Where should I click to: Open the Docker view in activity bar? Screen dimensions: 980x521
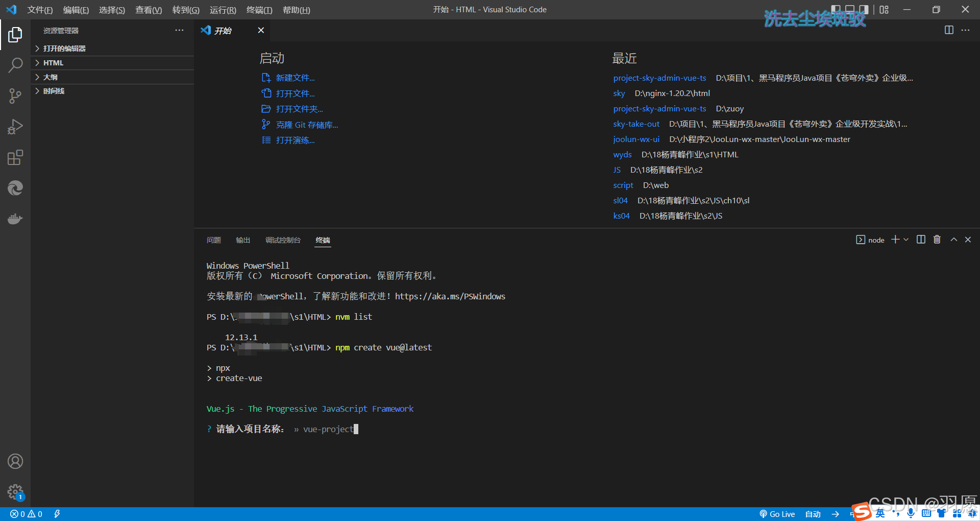click(15, 219)
